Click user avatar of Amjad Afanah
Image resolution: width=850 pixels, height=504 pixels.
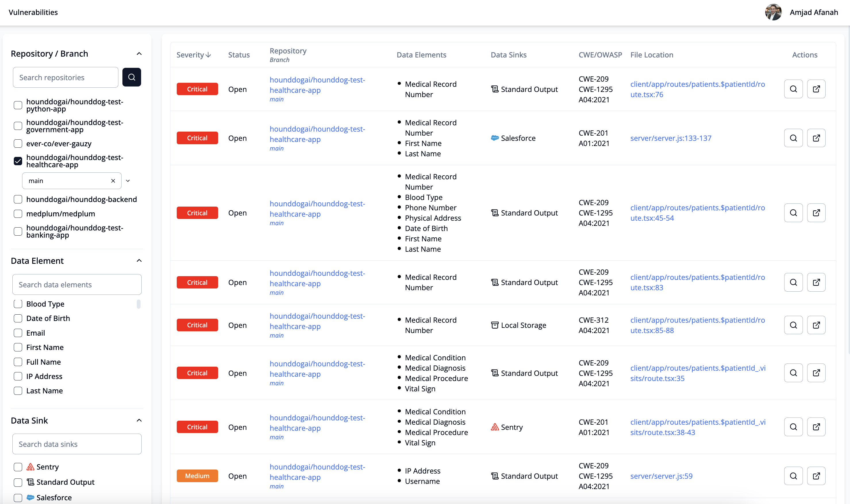[x=773, y=12]
